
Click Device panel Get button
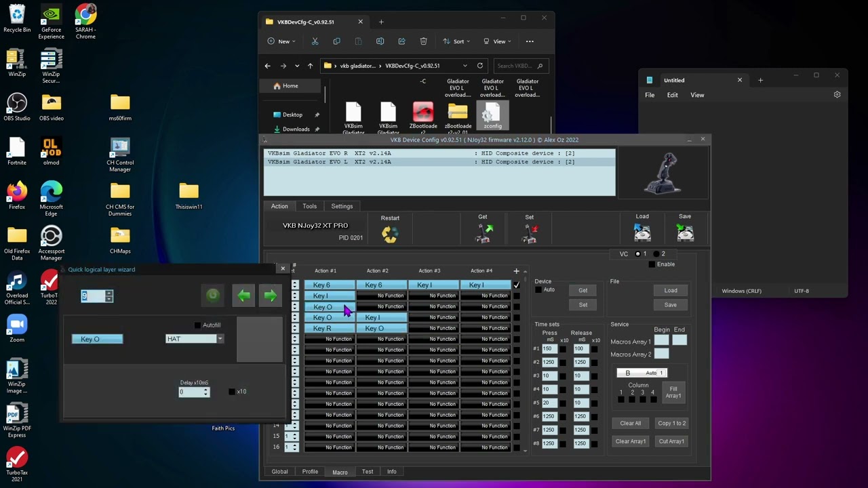(583, 290)
